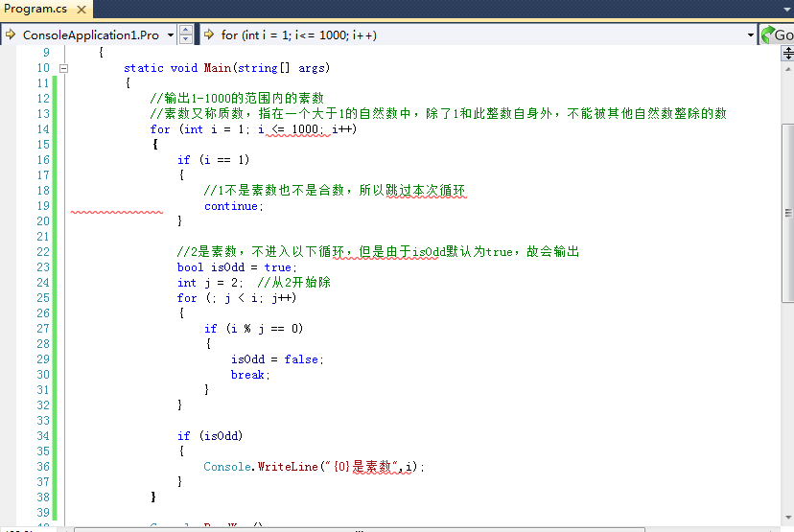The height and width of the screenshot is (532, 794).
Task: Click the Go button at top right
Action: pyautogui.click(x=778, y=35)
